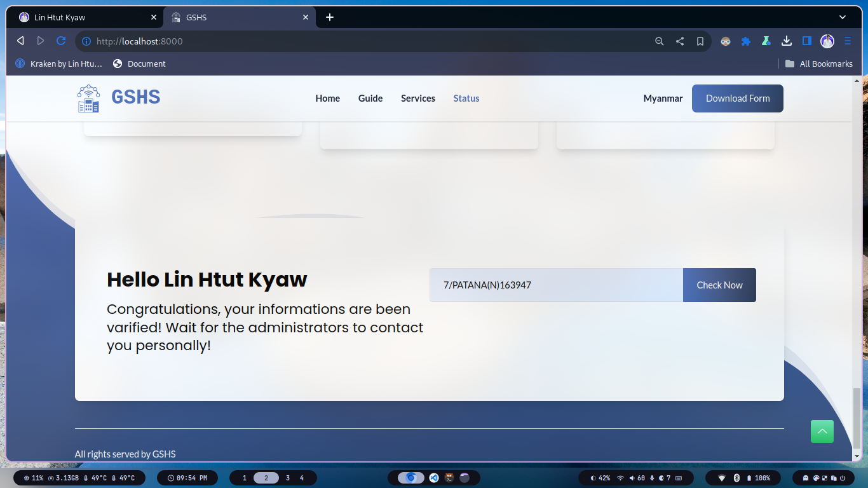The height and width of the screenshot is (488, 868).
Task: Click the 100% battery indicator
Action: coord(759,478)
